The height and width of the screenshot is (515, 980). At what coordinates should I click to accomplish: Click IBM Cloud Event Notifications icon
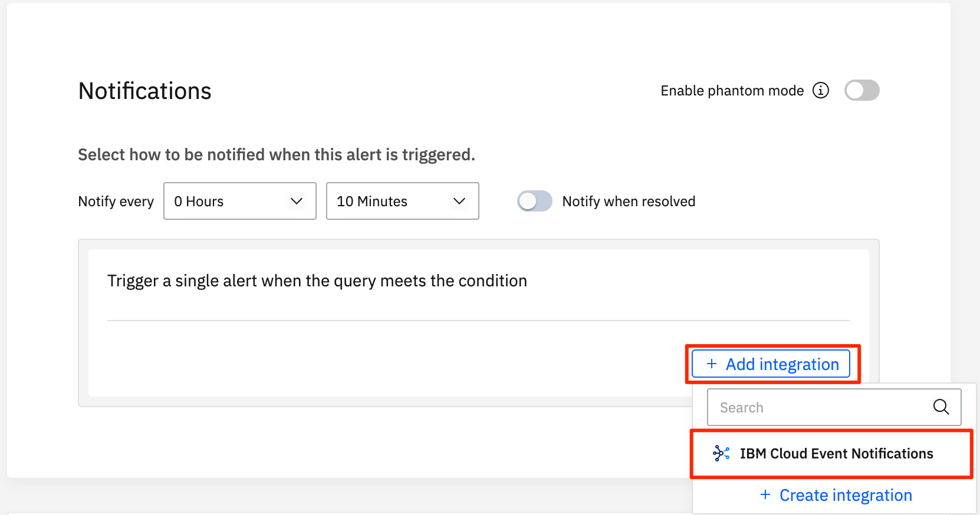tap(721, 453)
